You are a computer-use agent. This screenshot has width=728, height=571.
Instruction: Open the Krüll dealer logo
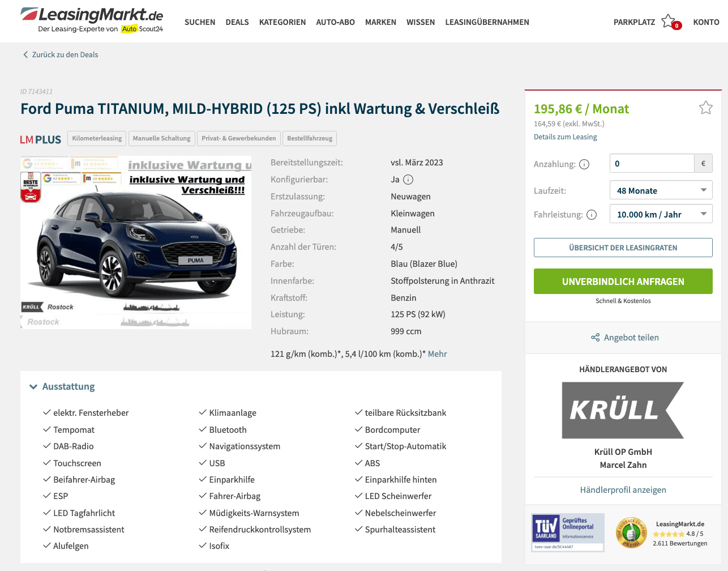point(623,410)
